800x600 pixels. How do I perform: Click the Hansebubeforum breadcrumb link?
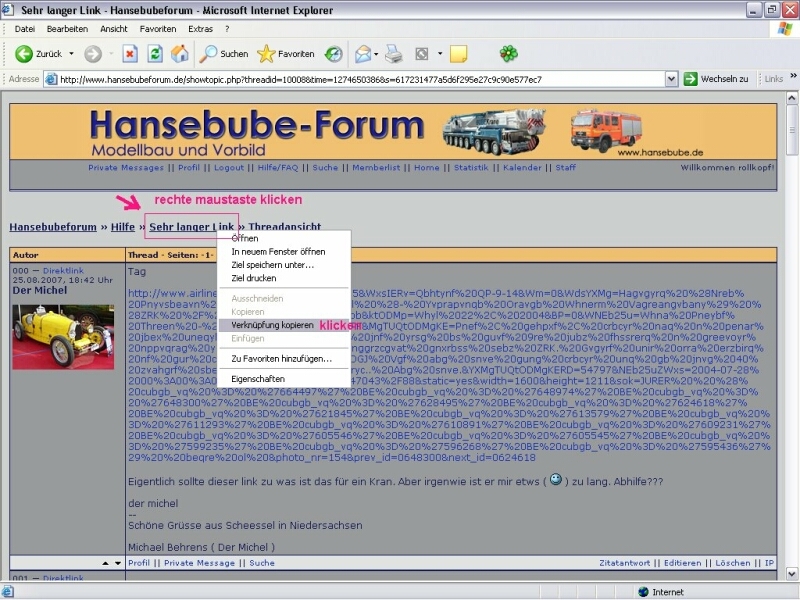(53, 227)
